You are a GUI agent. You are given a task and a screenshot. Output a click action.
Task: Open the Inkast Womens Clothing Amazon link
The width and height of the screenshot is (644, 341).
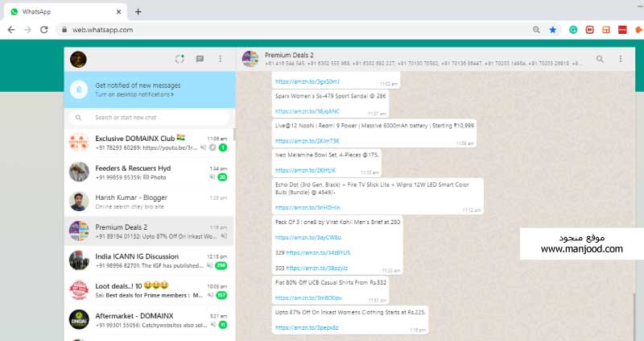pos(307,328)
